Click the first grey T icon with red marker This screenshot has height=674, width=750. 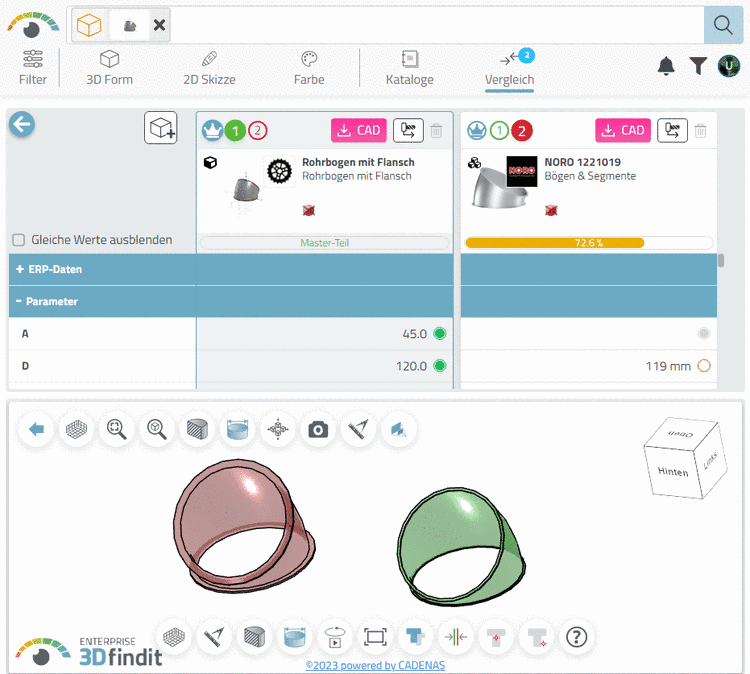point(496,637)
